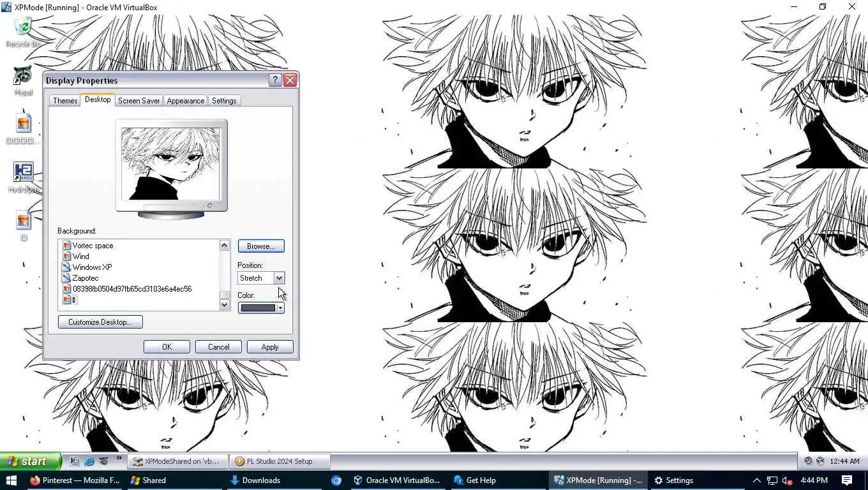Open Downloads from the host taskbar
The image size is (868, 490).
275,480
